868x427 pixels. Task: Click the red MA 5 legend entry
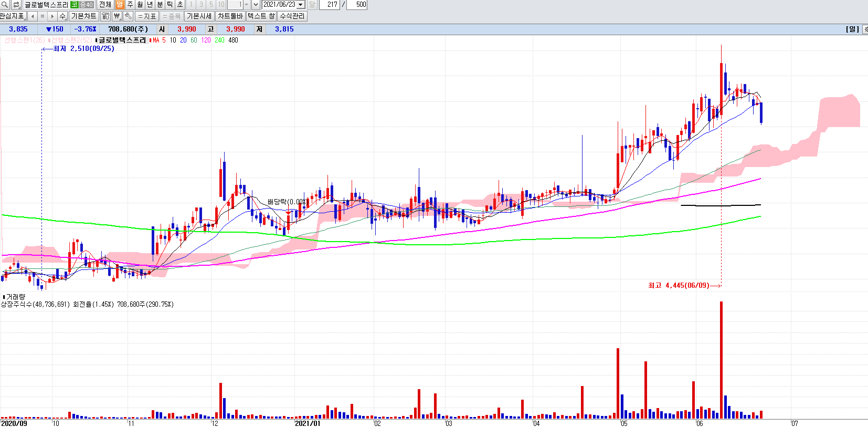click(159, 40)
